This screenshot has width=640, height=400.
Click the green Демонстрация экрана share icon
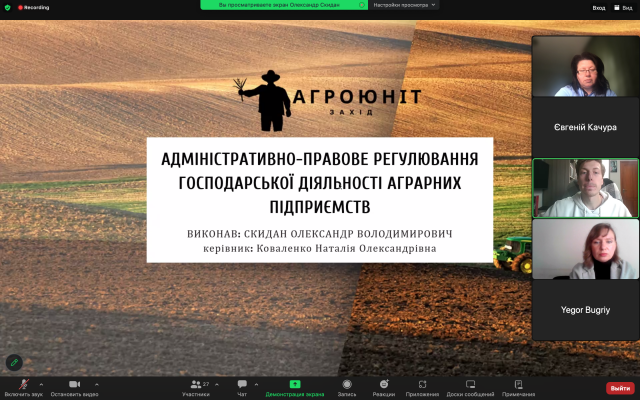(295, 384)
